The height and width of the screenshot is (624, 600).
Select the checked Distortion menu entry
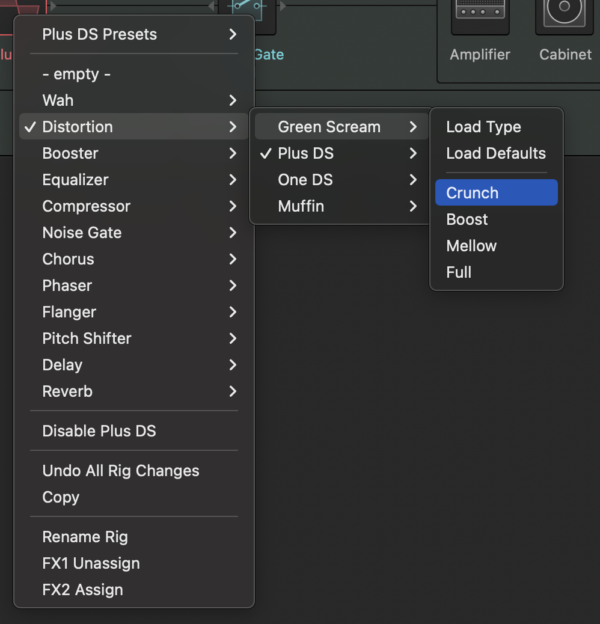[x=134, y=127]
